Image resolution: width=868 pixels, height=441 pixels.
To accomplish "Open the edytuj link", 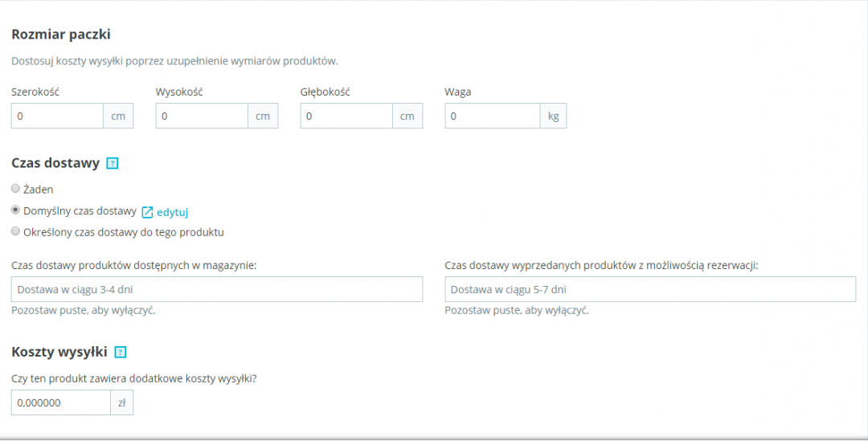I will (x=172, y=212).
